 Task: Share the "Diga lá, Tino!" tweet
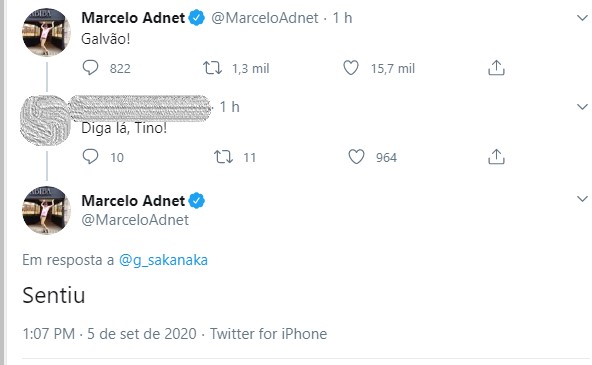(496, 157)
